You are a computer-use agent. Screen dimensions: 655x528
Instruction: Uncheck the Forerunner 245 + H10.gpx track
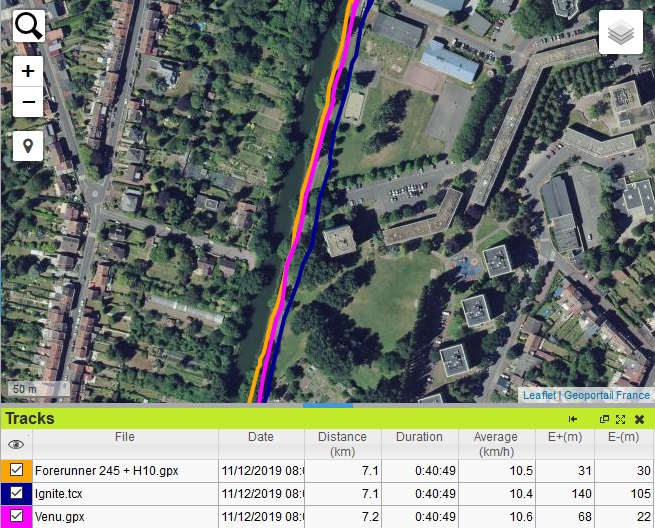tap(17, 470)
